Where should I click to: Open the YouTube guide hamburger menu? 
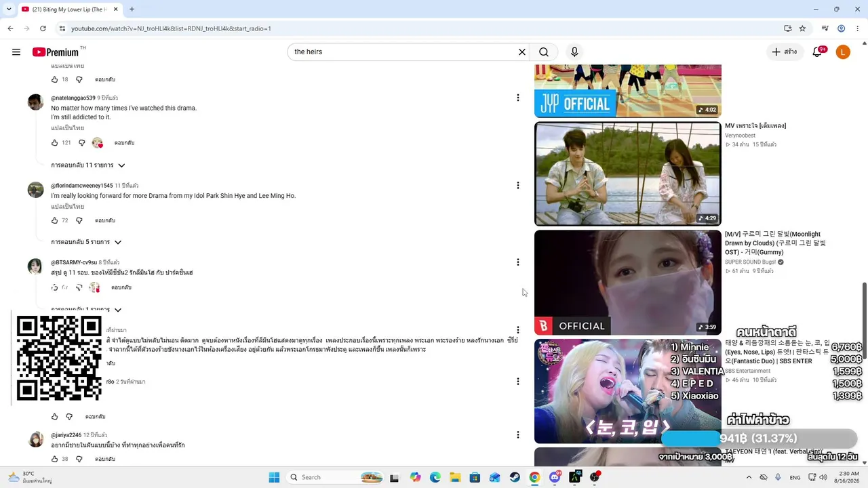click(16, 52)
